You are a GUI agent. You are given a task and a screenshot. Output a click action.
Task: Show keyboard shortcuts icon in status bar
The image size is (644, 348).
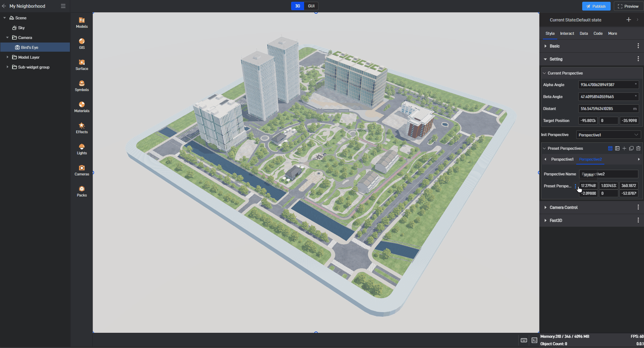524,340
